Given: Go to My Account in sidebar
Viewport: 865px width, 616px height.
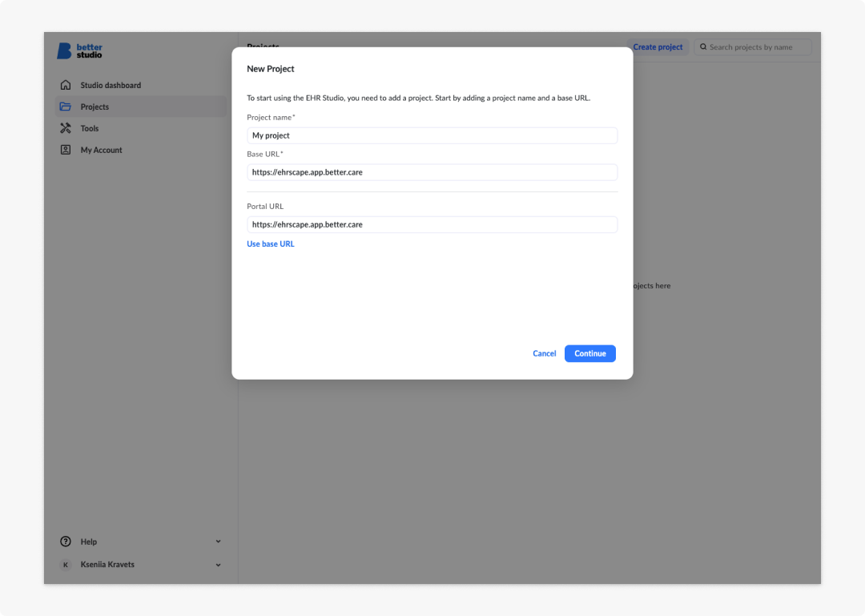Looking at the screenshot, I should point(141,150).
